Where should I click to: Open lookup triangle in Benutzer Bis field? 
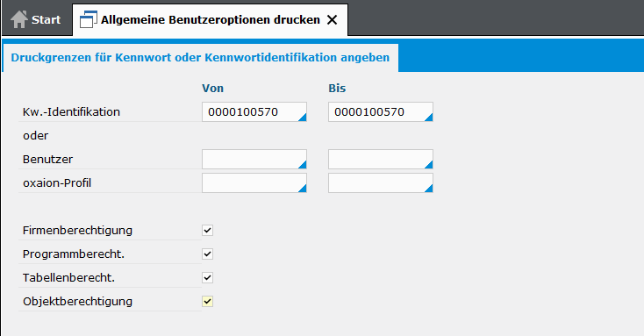pyautogui.click(x=429, y=165)
